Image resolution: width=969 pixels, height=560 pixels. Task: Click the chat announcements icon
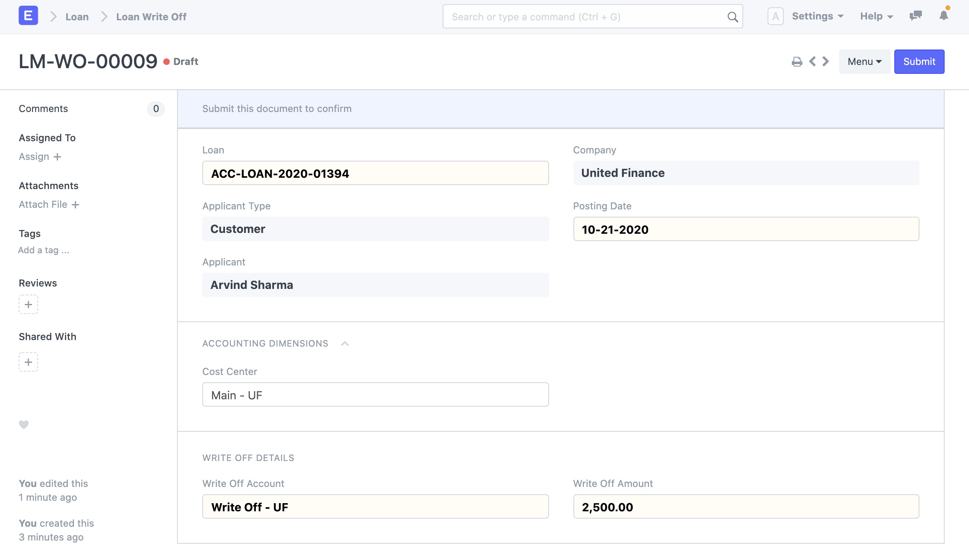click(916, 16)
